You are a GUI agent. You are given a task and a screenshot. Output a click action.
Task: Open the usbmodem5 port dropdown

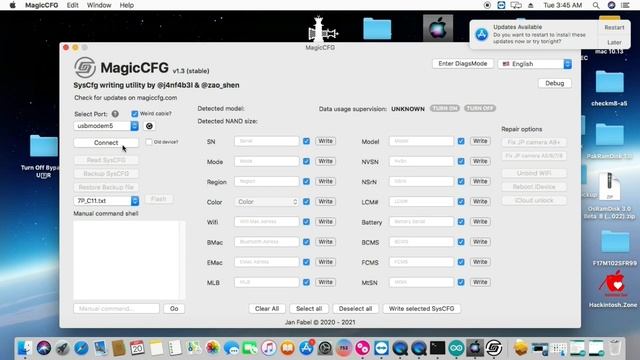[x=106, y=126]
